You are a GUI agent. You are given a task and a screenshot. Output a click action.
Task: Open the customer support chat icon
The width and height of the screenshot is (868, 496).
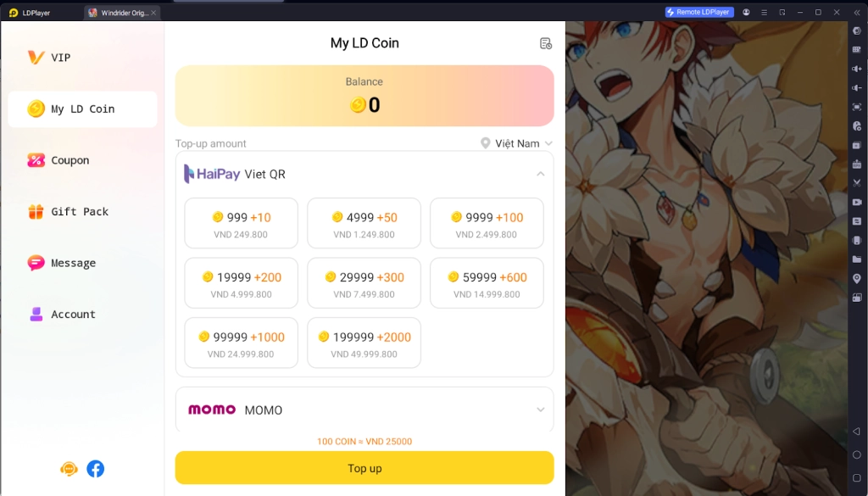point(69,469)
